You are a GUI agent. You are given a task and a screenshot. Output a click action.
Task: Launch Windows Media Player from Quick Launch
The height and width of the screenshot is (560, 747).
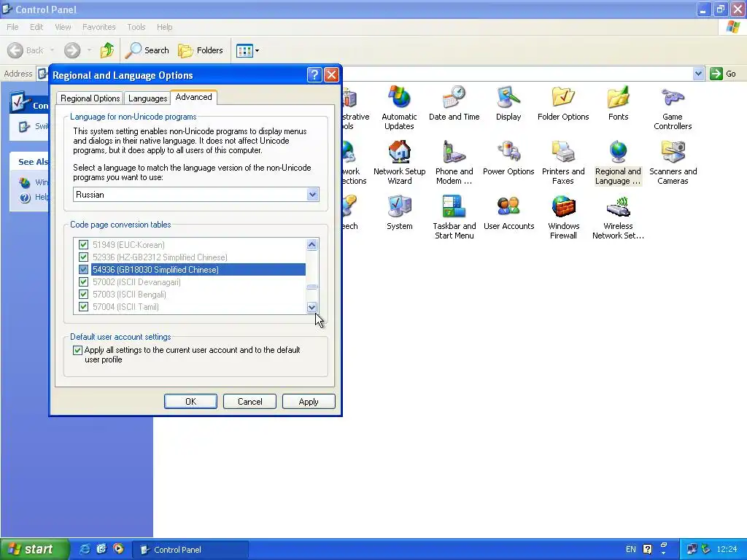click(x=118, y=549)
